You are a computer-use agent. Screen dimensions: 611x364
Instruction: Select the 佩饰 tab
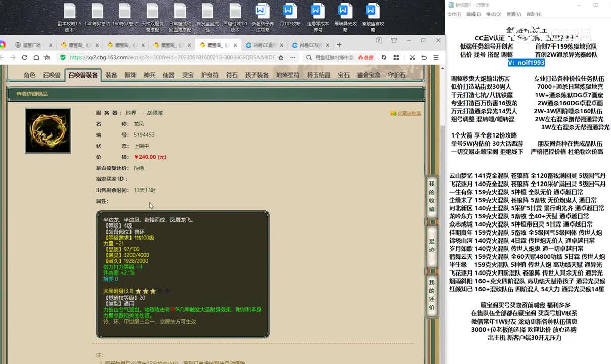(130, 75)
